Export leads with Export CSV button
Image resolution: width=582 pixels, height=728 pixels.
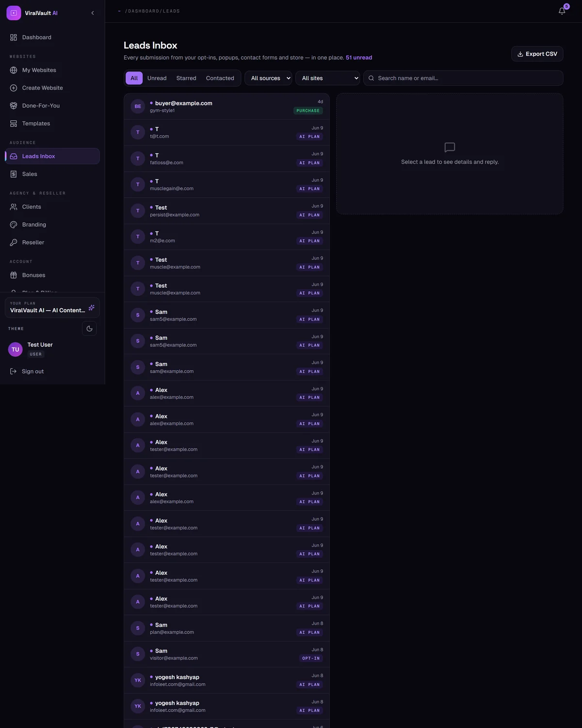537,54
